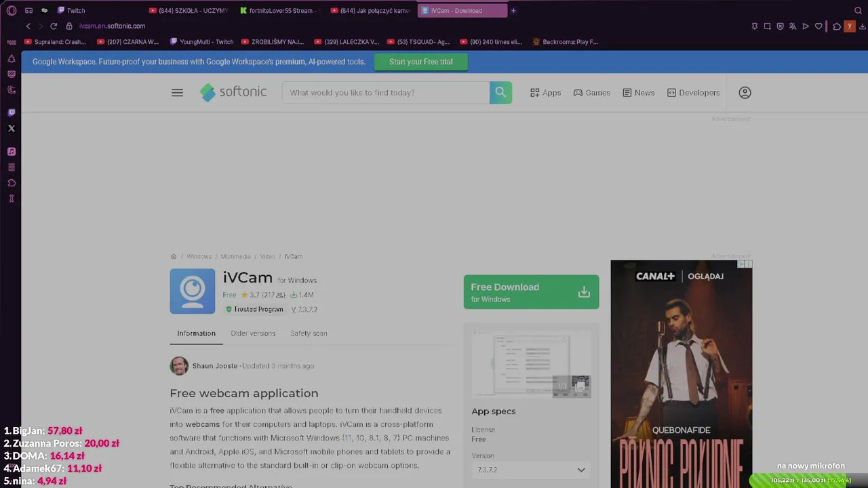
Task: Open the Windows breadcrumb link
Action: [199, 257]
